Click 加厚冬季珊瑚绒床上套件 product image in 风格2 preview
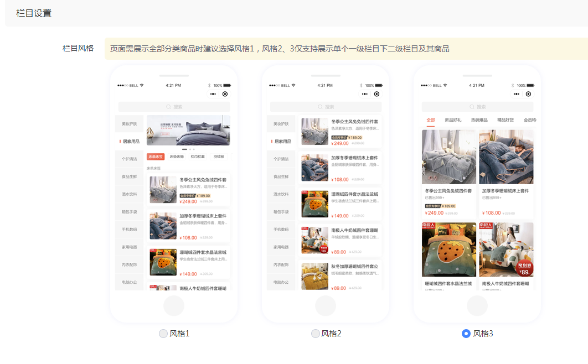Viewport: 588px width, 364px height. pos(315,168)
